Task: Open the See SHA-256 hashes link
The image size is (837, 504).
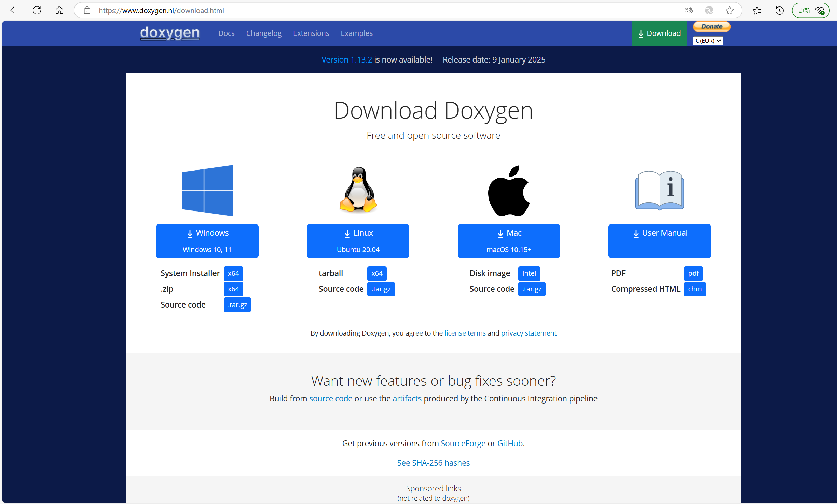Action: (x=433, y=463)
